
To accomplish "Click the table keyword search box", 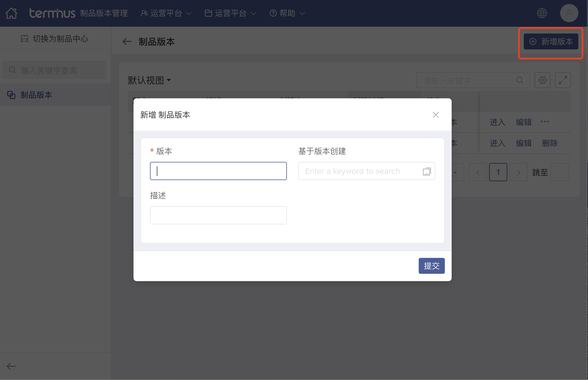I will click(473, 80).
